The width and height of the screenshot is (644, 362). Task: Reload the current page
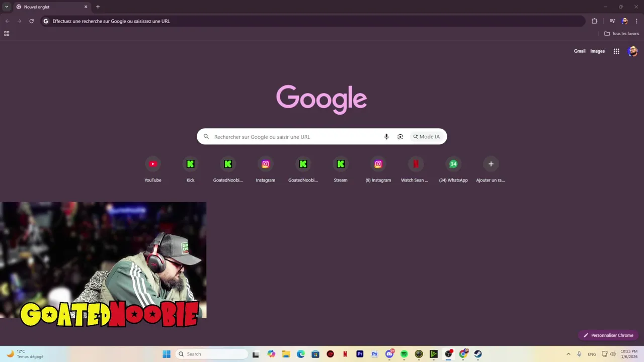[31, 21]
